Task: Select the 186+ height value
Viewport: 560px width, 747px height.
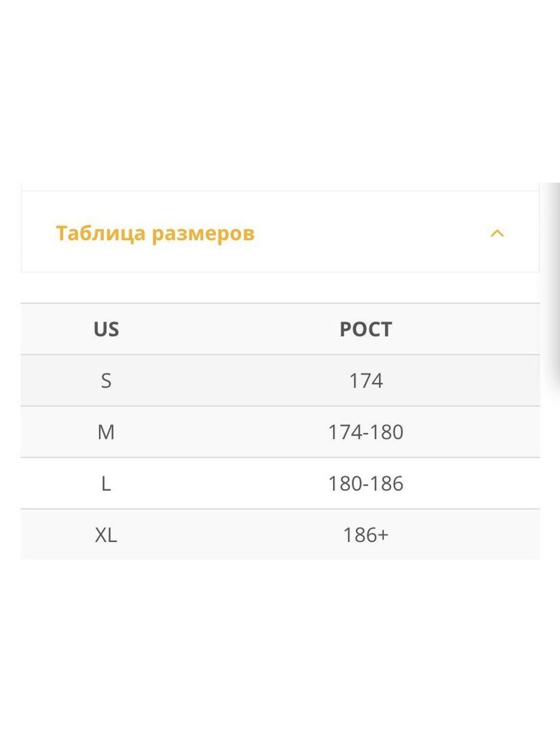Action: [x=366, y=535]
